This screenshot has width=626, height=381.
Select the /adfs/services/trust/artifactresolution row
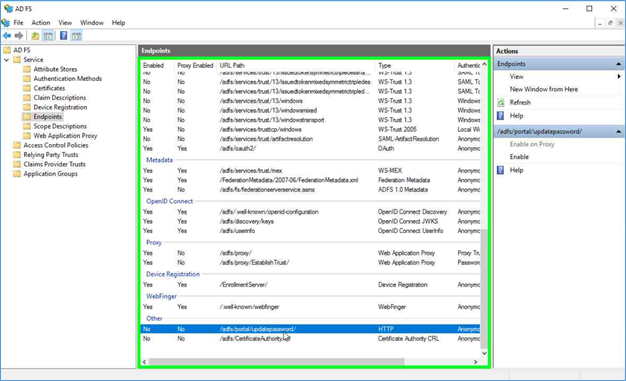pos(310,139)
